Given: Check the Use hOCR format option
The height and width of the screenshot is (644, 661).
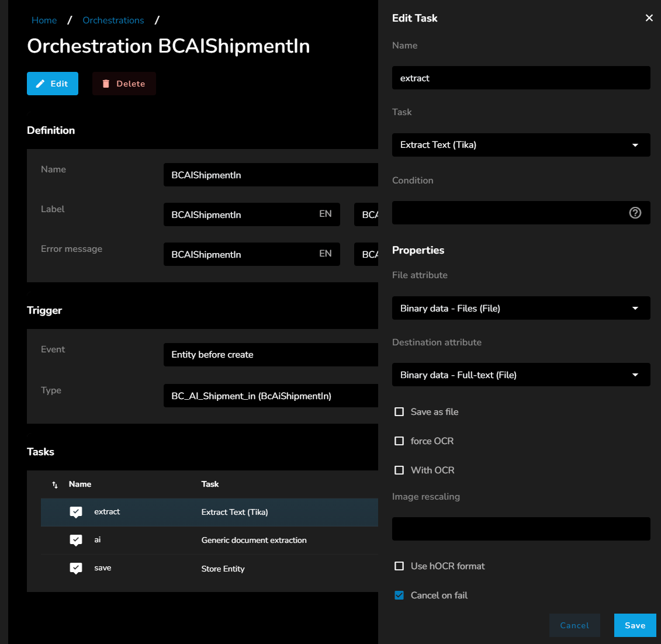Looking at the screenshot, I should point(399,566).
